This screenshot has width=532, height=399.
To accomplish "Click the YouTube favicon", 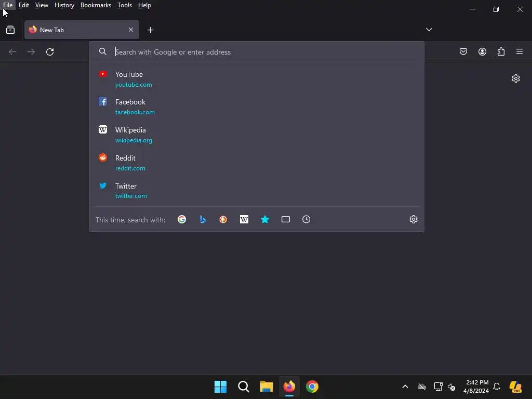I will point(103,74).
